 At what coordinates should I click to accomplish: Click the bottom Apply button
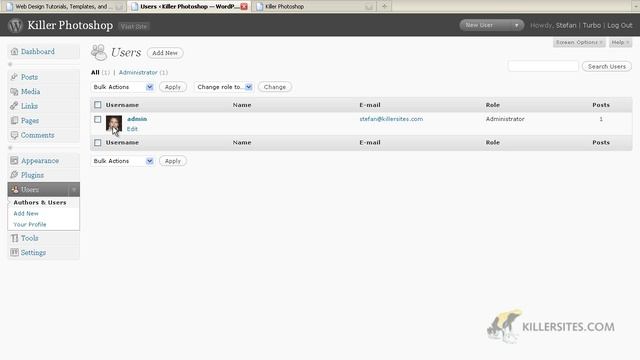(173, 161)
